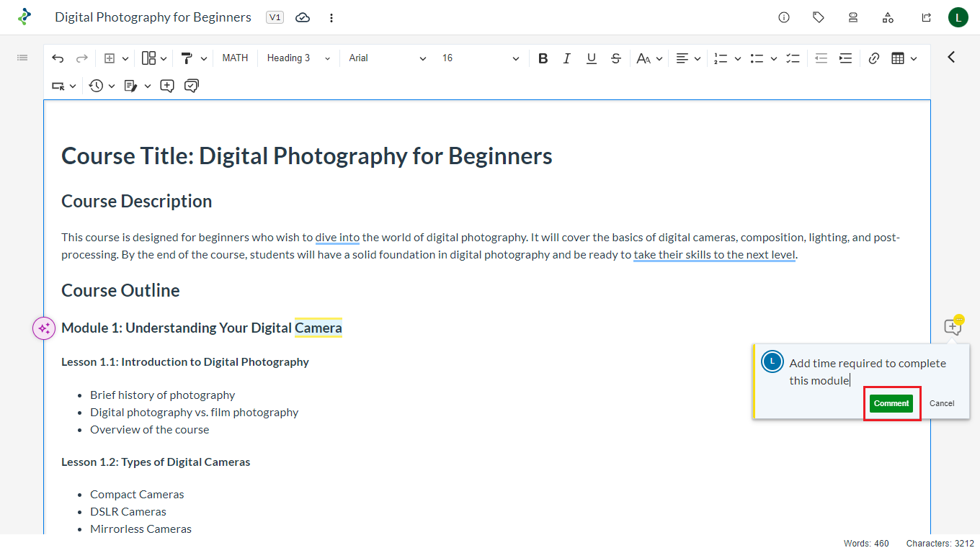The image size is (980, 553).
Task: Click the MATH toolbar item
Action: (235, 58)
